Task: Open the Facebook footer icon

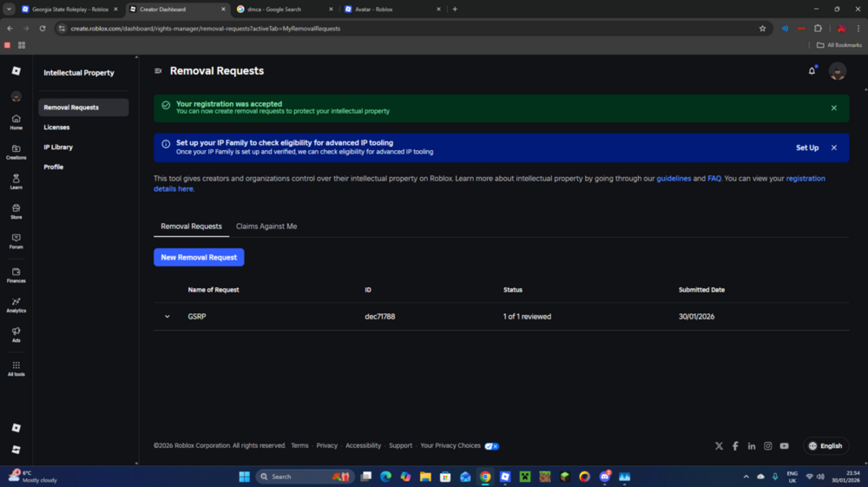Action: point(735,446)
